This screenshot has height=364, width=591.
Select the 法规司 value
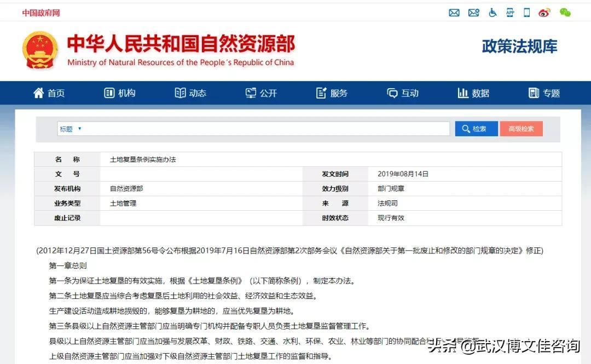pyautogui.click(x=387, y=203)
